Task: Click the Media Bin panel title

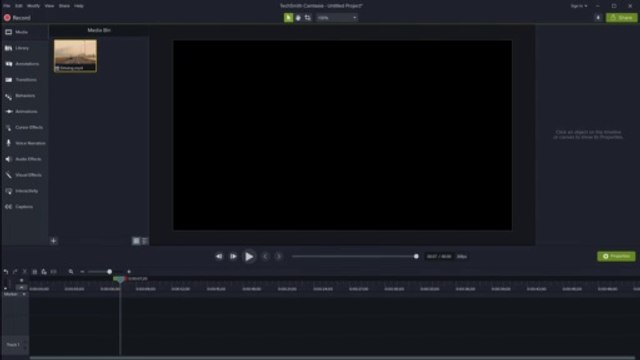Action: click(99, 30)
